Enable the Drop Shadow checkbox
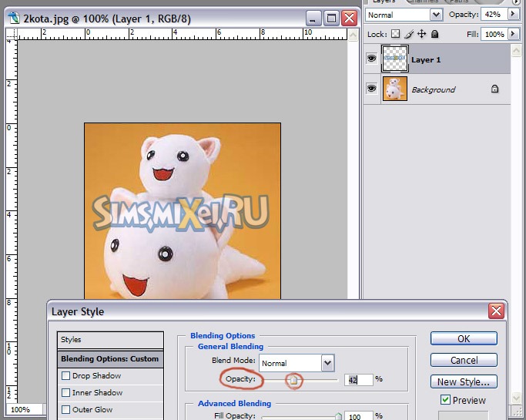 (65, 376)
